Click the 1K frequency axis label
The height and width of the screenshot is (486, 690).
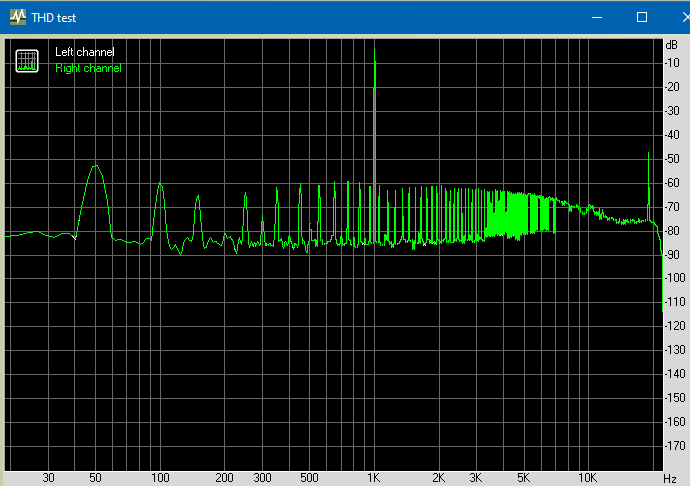point(374,478)
